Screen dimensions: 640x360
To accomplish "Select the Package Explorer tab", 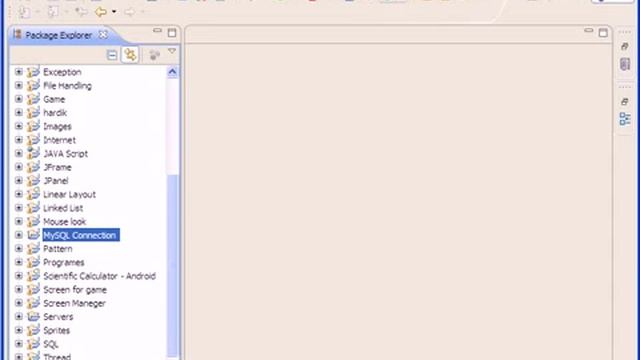I will pos(58,35).
